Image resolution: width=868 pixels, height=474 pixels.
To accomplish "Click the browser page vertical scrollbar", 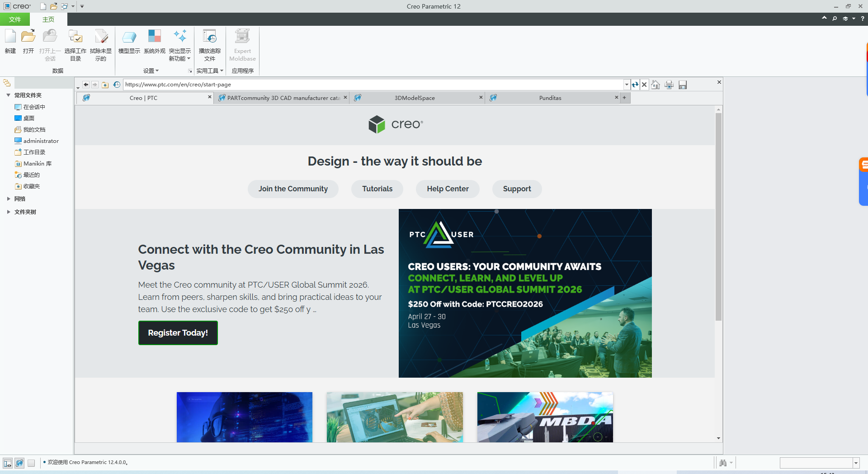I will coord(718,217).
